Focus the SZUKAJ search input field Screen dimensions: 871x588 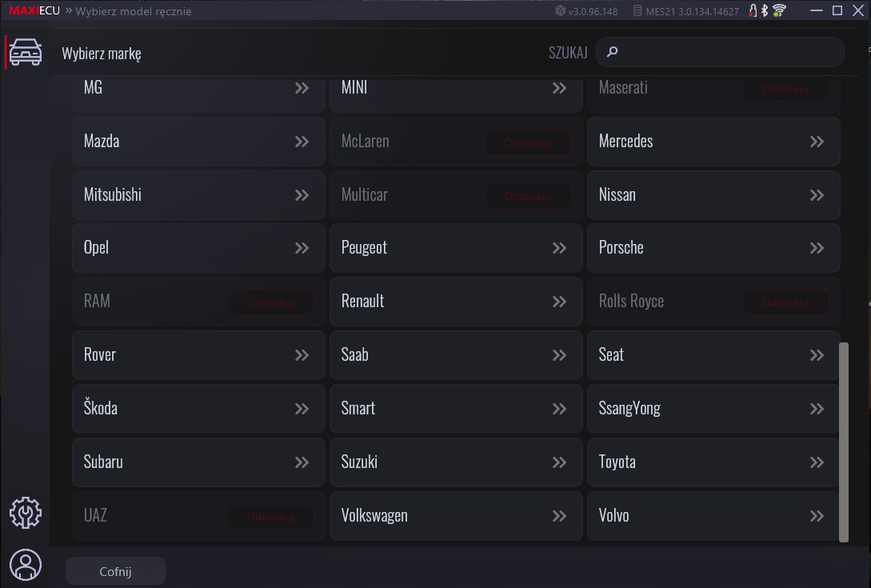720,52
